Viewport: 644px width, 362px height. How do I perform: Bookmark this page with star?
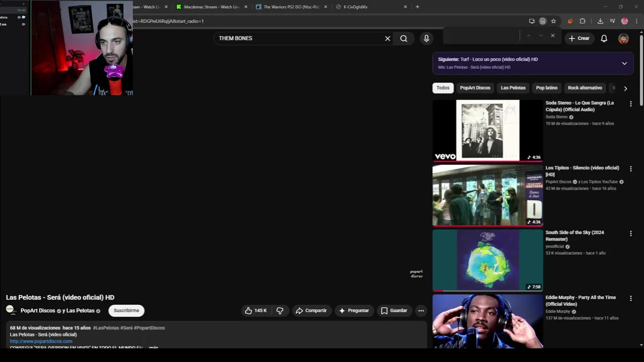[553, 21]
